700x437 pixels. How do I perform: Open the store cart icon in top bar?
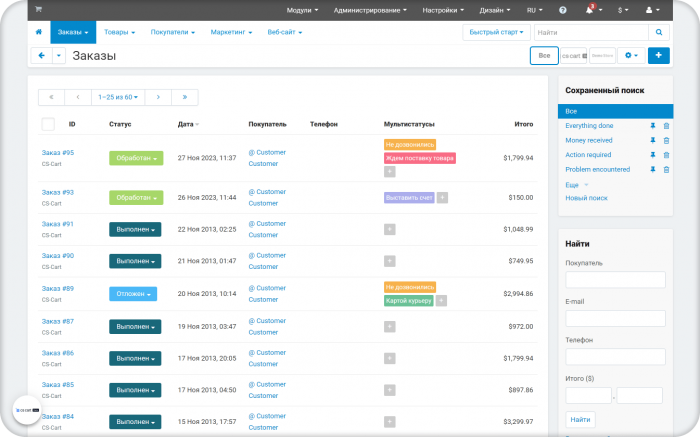point(38,9)
